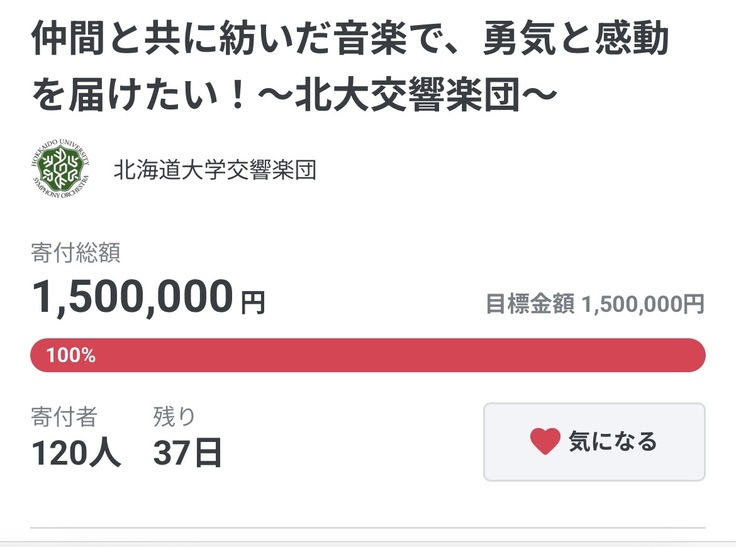
Task: Click the horizontal divider below the stats
Action: [x=368, y=527]
